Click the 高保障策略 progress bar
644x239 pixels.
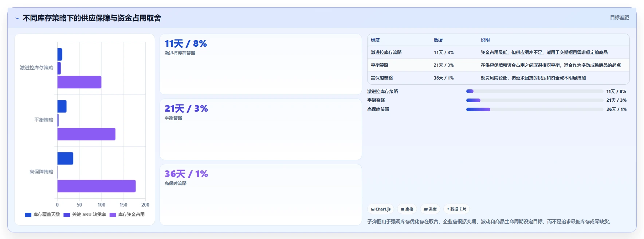point(535,109)
